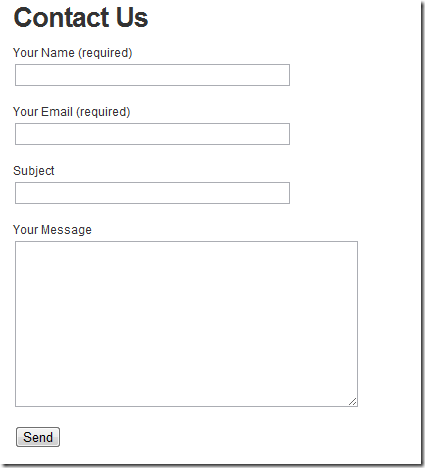This screenshot has width=425, height=468.
Task: Click the word "Us" in the heading
Action: (x=132, y=18)
